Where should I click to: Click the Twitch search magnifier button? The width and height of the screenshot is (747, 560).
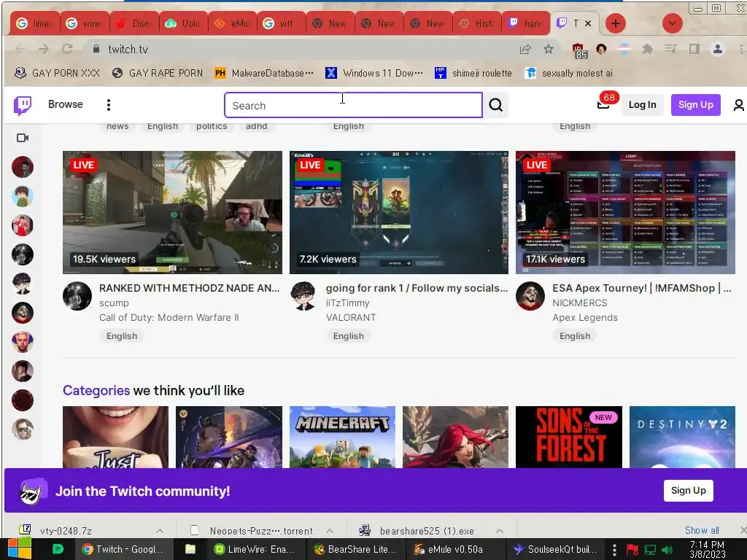495,105
